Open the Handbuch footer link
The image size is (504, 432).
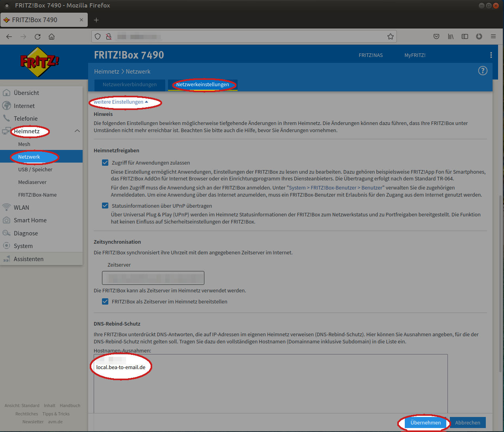point(70,405)
